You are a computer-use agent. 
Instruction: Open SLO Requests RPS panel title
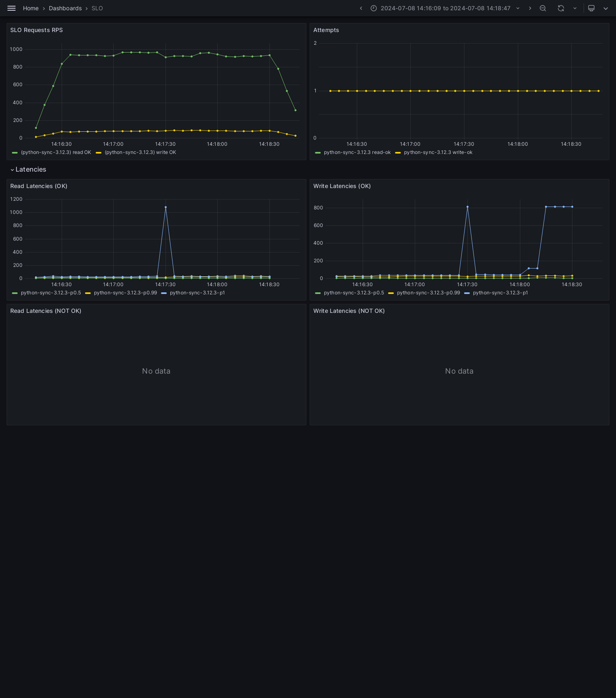(37, 30)
